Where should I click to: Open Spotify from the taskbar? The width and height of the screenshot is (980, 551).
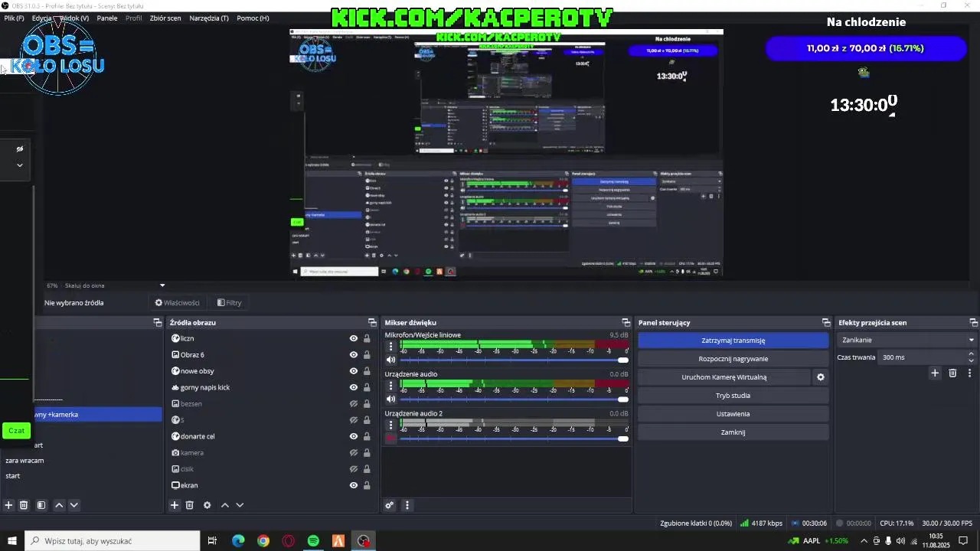313,541
